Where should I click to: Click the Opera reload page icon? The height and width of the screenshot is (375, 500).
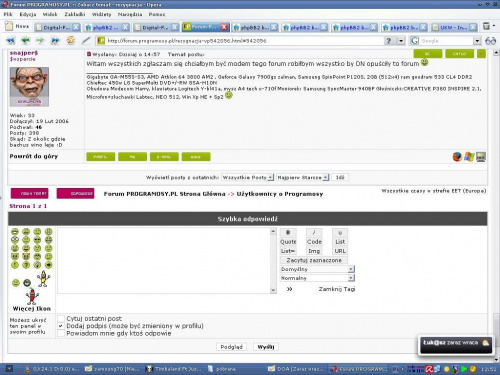pyautogui.click(x=70, y=40)
